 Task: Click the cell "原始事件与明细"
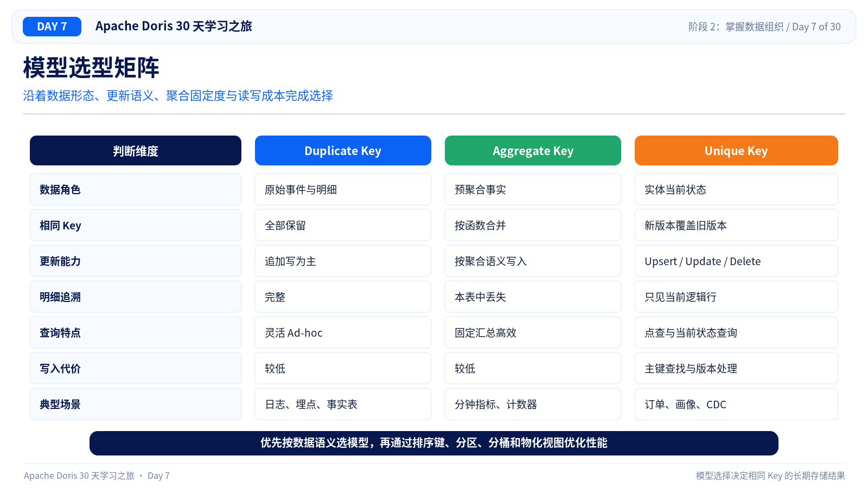(343, 189)
